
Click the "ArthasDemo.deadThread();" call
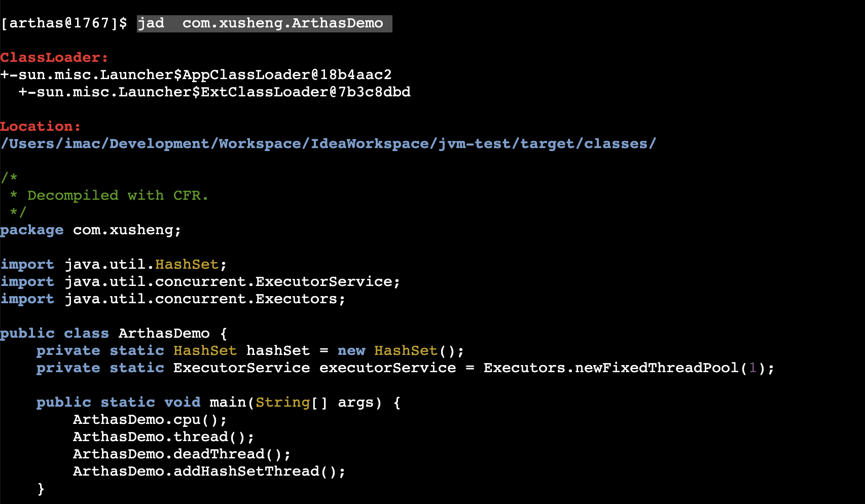point(182,454)
